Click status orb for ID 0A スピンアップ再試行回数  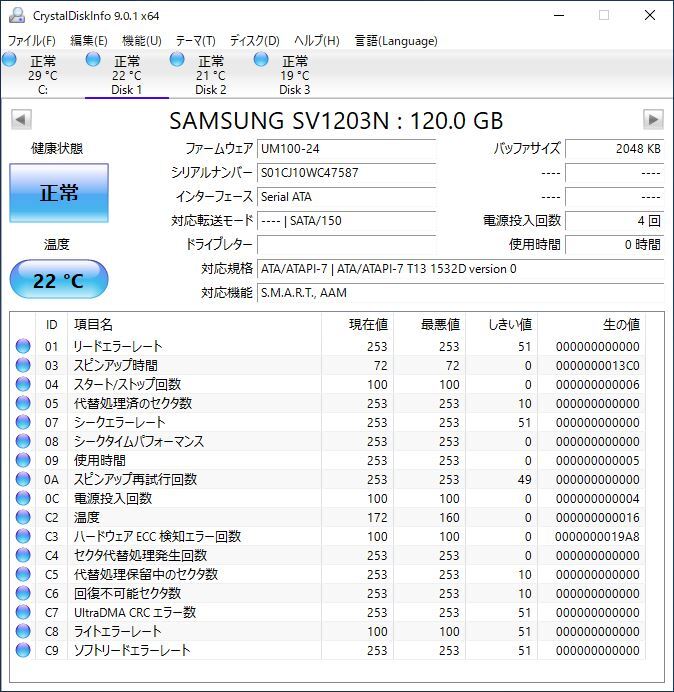coord(23,479)
